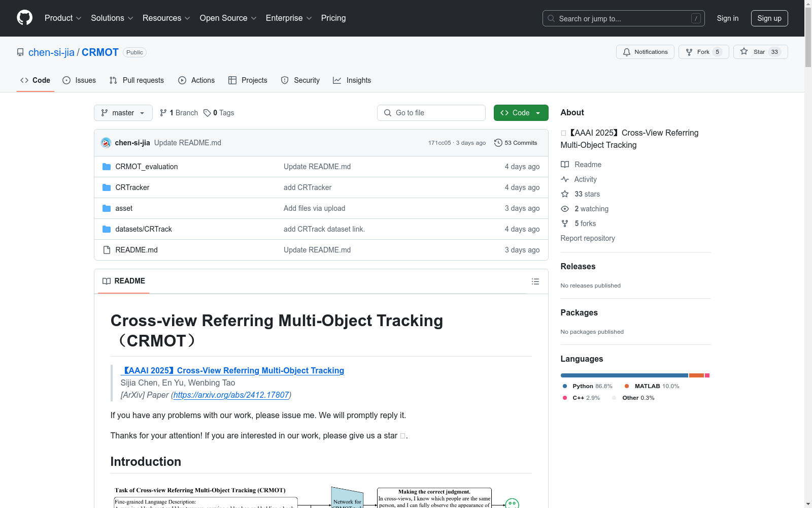Click the Search or jump to field

tap(623, 18)
